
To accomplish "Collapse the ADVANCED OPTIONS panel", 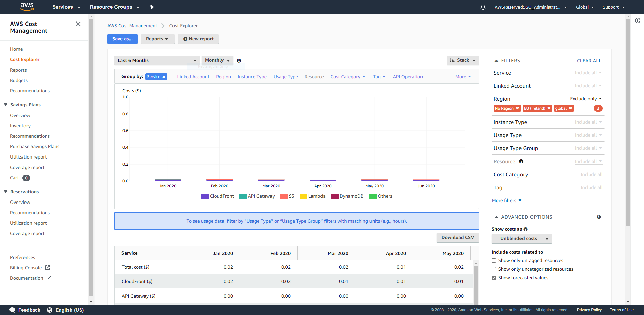I will click(496, 217).
